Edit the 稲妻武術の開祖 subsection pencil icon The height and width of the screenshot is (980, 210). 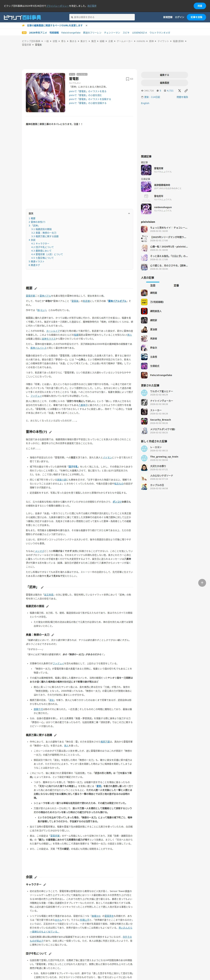click(47, 606)
